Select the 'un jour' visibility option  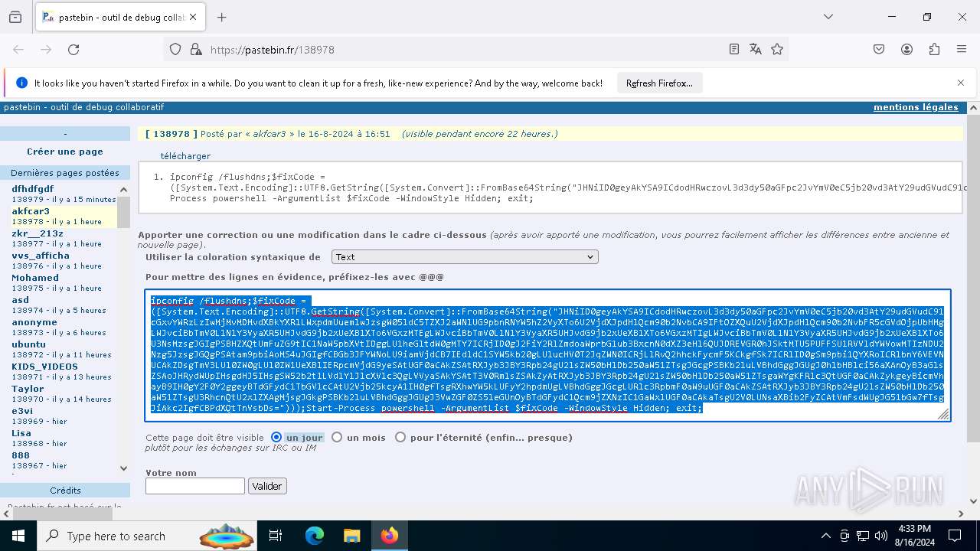pyautogui.click(x=277, y=438)
